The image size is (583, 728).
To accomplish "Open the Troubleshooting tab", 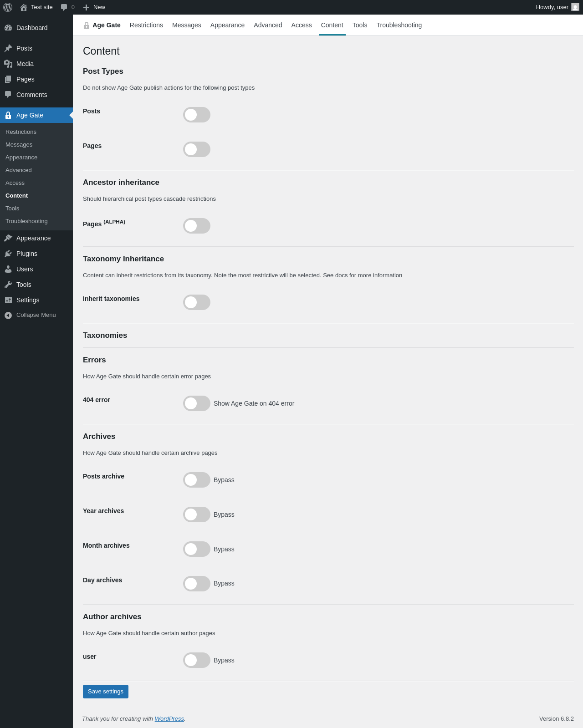I will (399, 25).
